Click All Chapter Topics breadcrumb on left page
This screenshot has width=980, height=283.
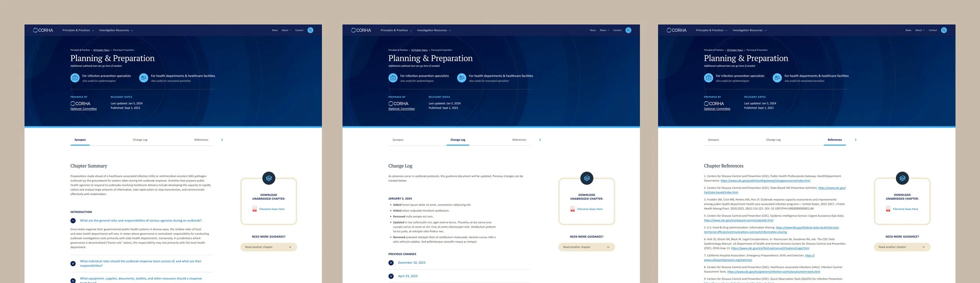click(102, 50)
